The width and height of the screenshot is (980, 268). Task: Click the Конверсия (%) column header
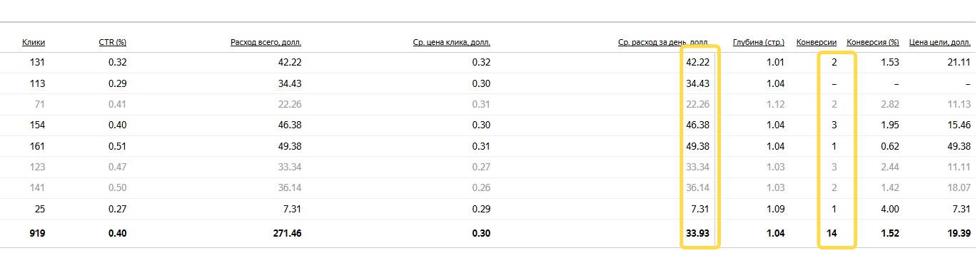click(x=873, y=42)
